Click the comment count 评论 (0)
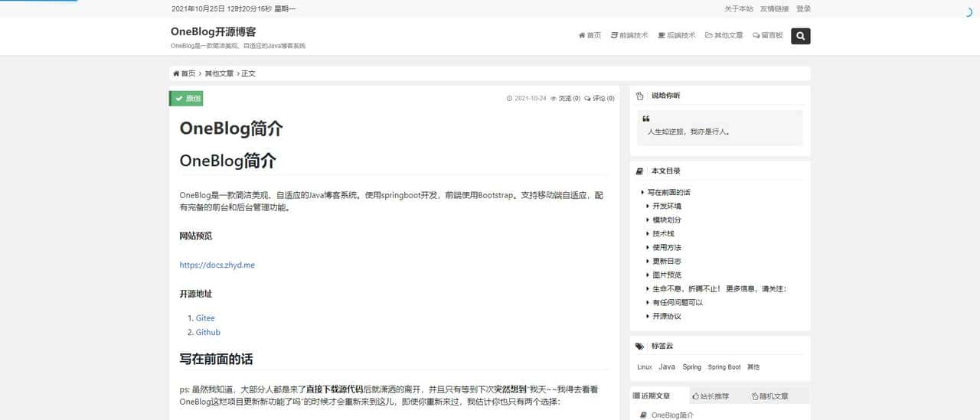This screenshot has width=980, height=420. coord(599,98)
